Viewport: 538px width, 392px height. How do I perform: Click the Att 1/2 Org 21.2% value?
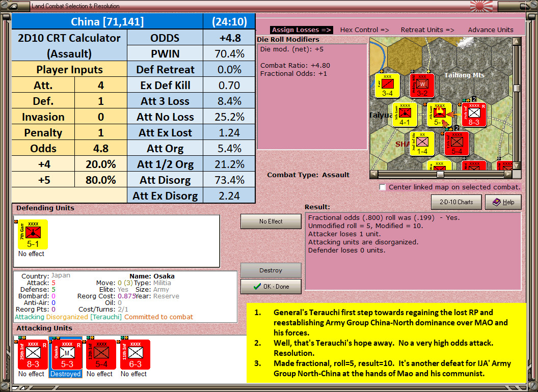(x=229, y=164)
